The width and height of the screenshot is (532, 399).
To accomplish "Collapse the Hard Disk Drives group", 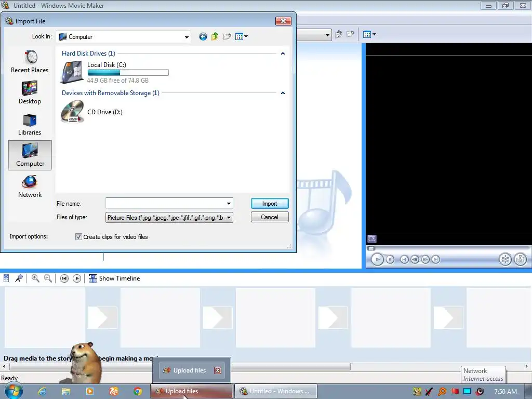I will [x=283, y=54].
